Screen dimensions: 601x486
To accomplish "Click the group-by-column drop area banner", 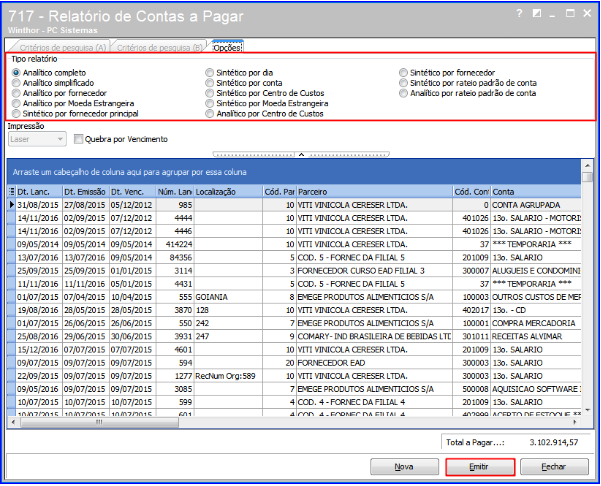I will point(294,172).
